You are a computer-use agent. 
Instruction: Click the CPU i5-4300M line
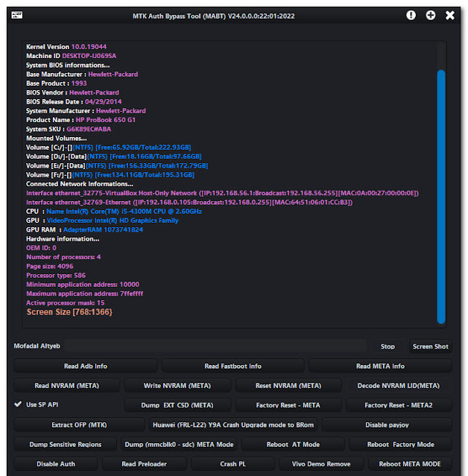coord(114,212)
